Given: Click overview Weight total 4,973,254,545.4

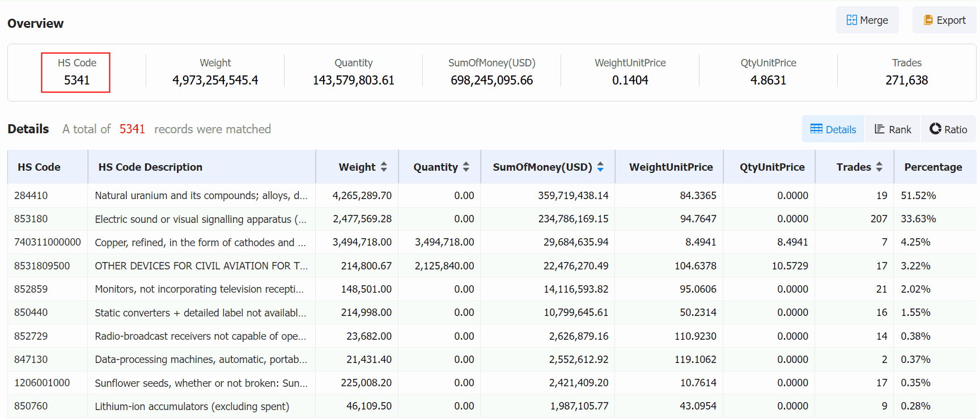Looking at the screenshot, I should coord(215,81).
